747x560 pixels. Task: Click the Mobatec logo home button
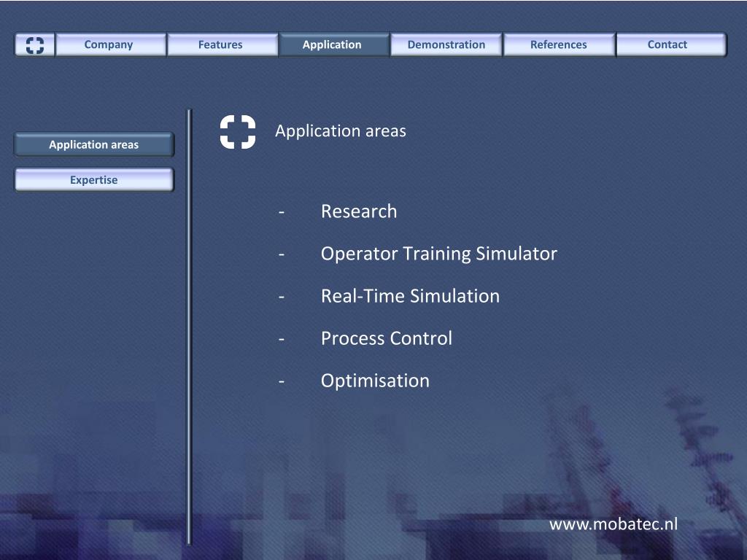[34, 44]
